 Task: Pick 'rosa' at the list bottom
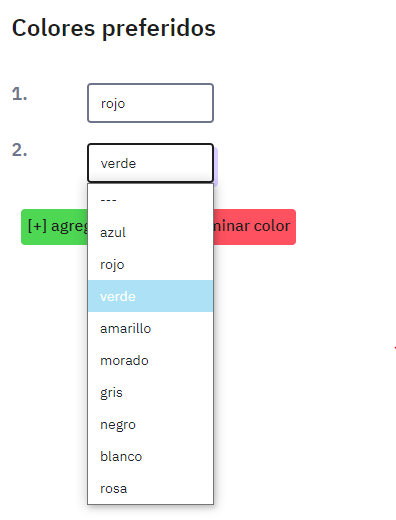(x=150, y=488)
